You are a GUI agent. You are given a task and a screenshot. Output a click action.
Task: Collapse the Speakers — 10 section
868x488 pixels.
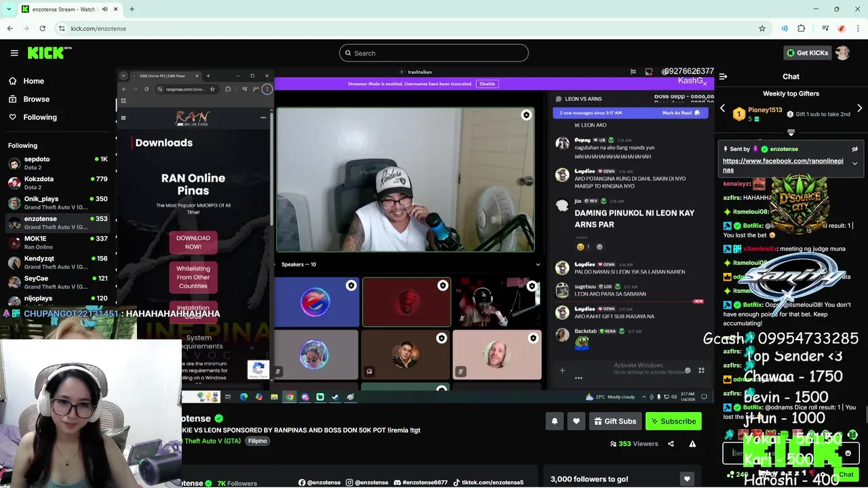pos(538,264)
